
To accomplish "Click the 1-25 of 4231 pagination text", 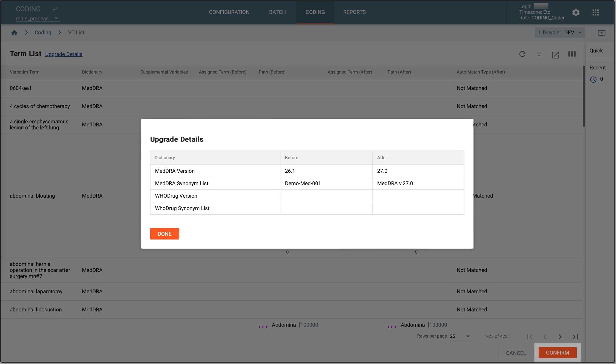I will tap(497, 336).
